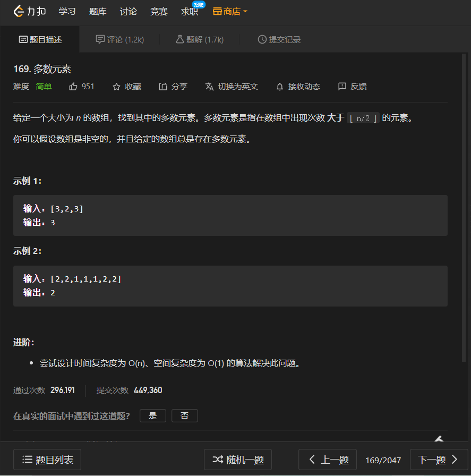
Task: Answer 否 for interview question poll
Action: tap(184, 415)
